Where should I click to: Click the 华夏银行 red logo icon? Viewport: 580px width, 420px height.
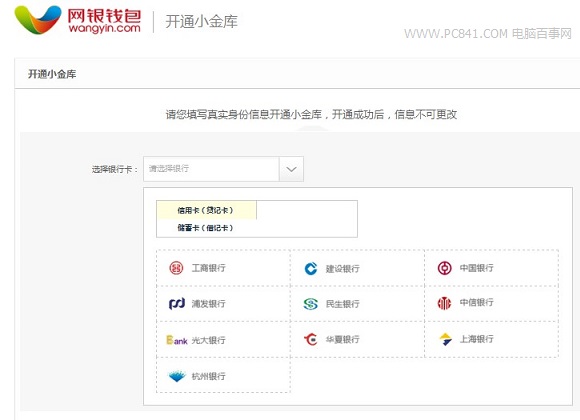pyautogui.click(x=311, y=339)
